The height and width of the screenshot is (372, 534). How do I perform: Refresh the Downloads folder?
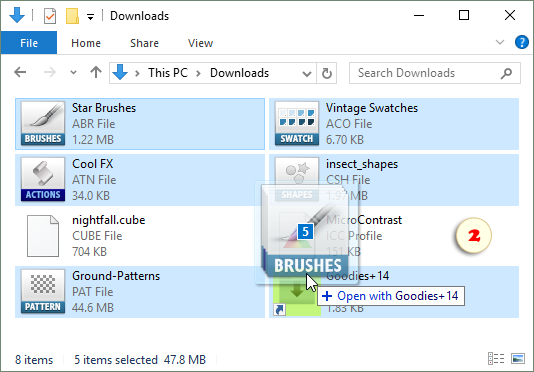[x=327, y=73]
